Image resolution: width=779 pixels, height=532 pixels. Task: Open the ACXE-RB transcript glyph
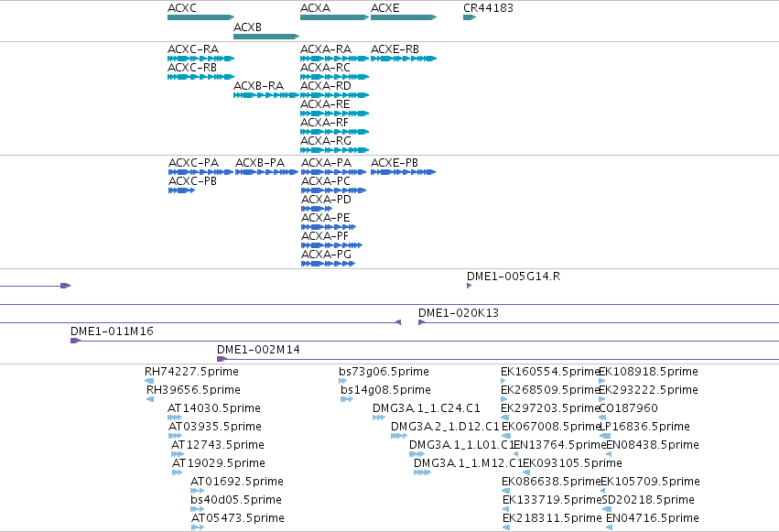(404, 59)
